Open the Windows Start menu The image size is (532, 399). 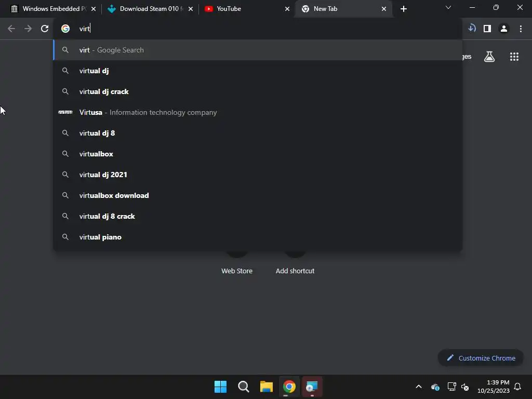tap(220, 387)
